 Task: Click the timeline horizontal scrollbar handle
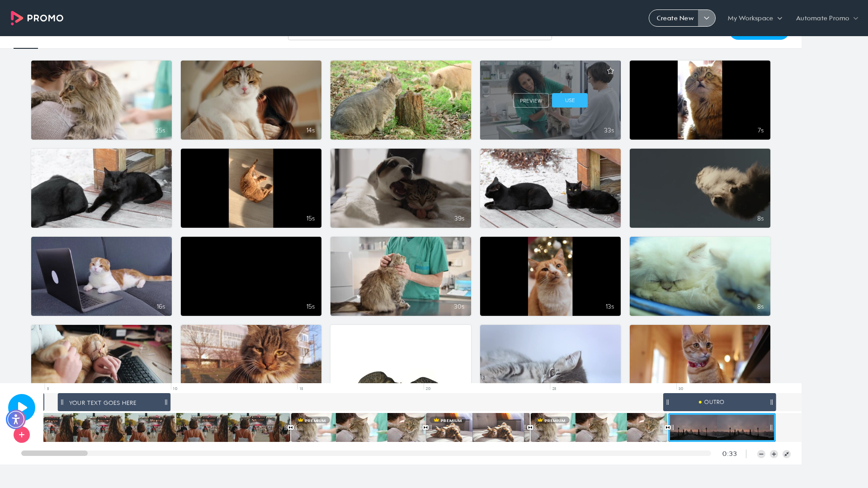pos(54,453)
